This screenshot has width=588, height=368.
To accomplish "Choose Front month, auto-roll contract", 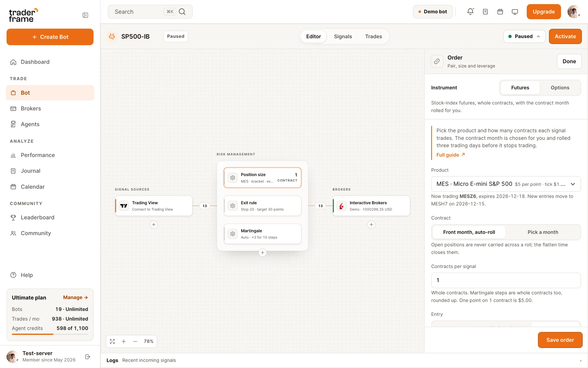I will 469,232.
